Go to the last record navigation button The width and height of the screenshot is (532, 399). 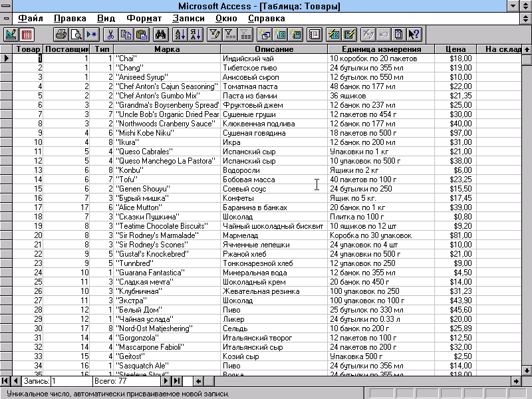click(x=176, y=381)
